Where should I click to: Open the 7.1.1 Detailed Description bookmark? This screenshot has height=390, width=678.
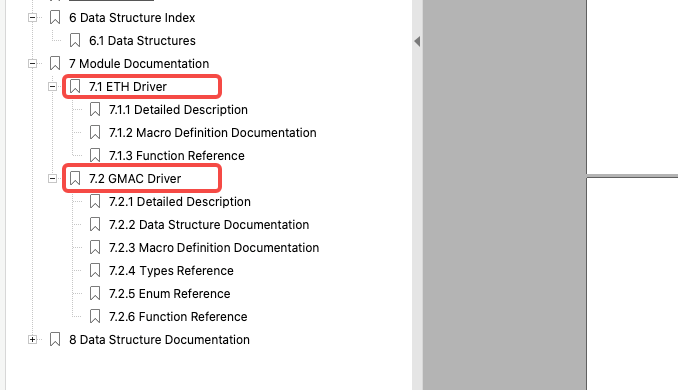(x=178, y=109)
